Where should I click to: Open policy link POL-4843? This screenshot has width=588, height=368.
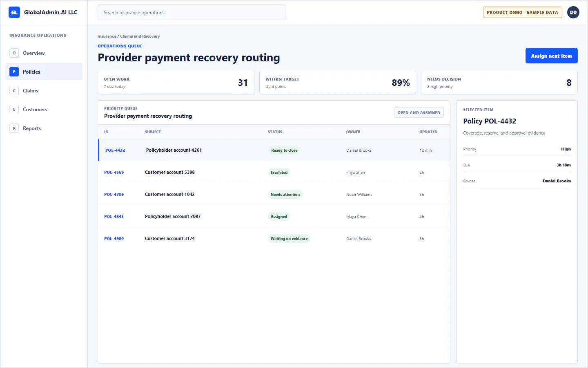114,217
